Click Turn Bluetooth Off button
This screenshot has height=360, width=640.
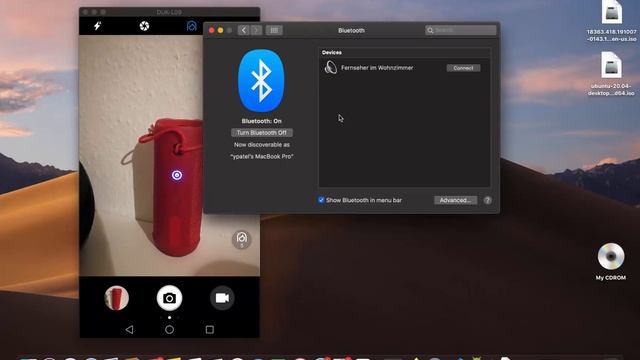click(x=262, y=133)
